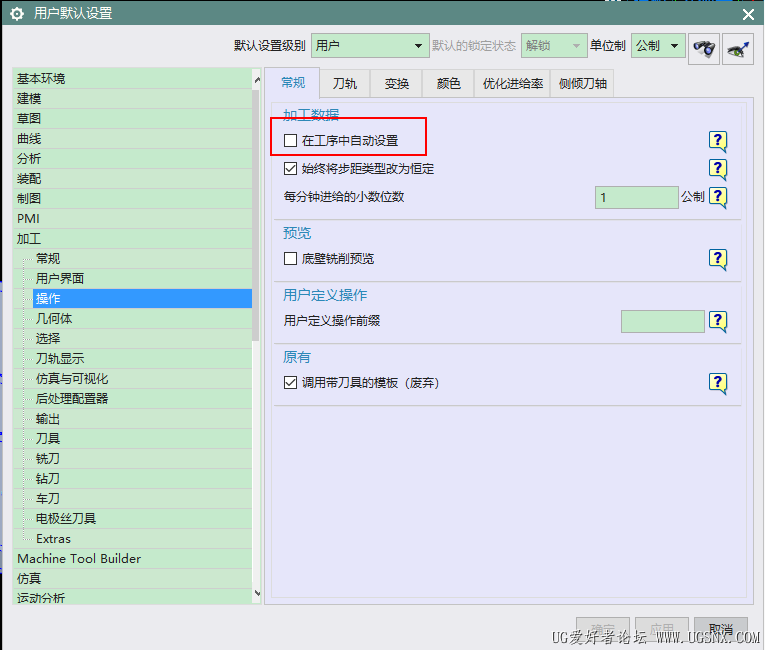This screenshot has height=650, width=765.
Task: Select 刀轨显示 under 加工
Action: [142, 359]
